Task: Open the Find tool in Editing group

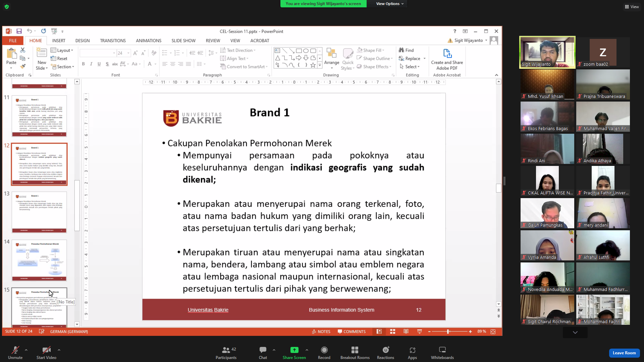Action: pyautogui.click(x=406, y=50)
